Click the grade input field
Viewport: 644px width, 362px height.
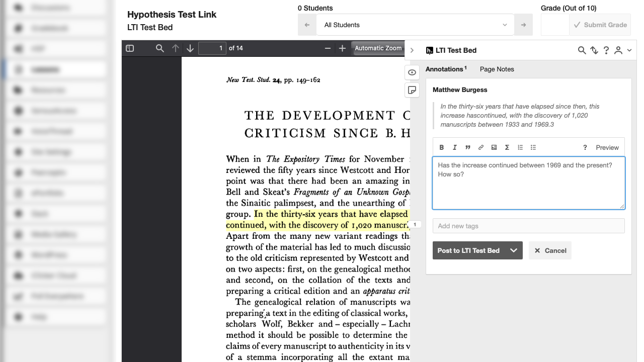pos(555,25)
